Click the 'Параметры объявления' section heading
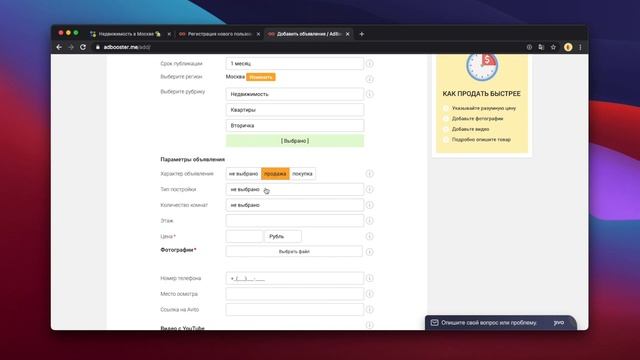 click(193, 160)
